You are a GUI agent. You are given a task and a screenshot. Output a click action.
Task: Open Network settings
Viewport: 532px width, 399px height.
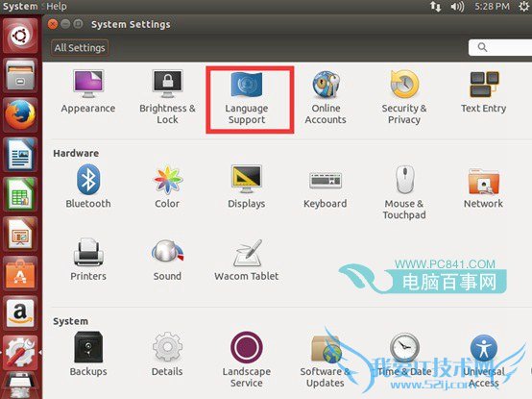[x=483, y=188]
